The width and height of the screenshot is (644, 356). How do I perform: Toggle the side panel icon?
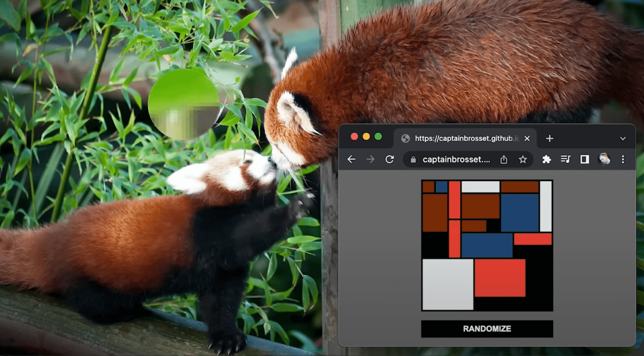(x=585, y=160)
